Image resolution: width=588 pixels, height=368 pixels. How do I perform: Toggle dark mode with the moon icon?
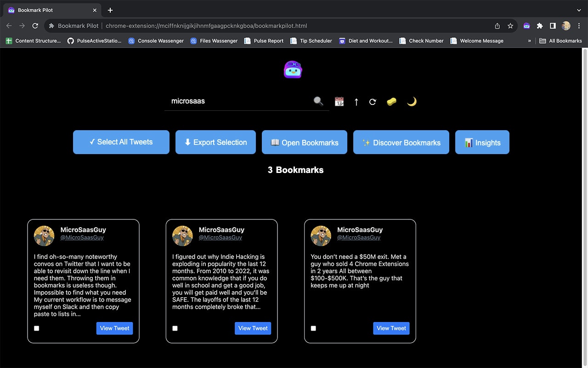coord(412,102)
